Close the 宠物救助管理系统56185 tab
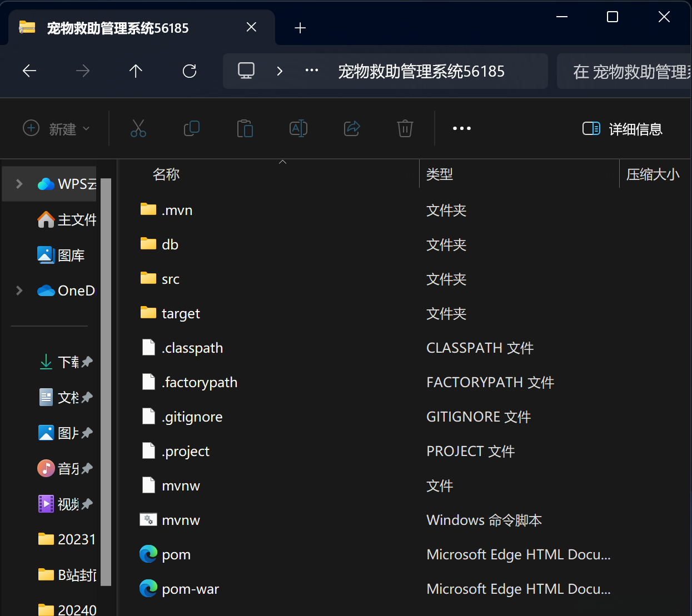Image resolution: width=692 pixels, height=616 pixels. (x=251, y=27)
